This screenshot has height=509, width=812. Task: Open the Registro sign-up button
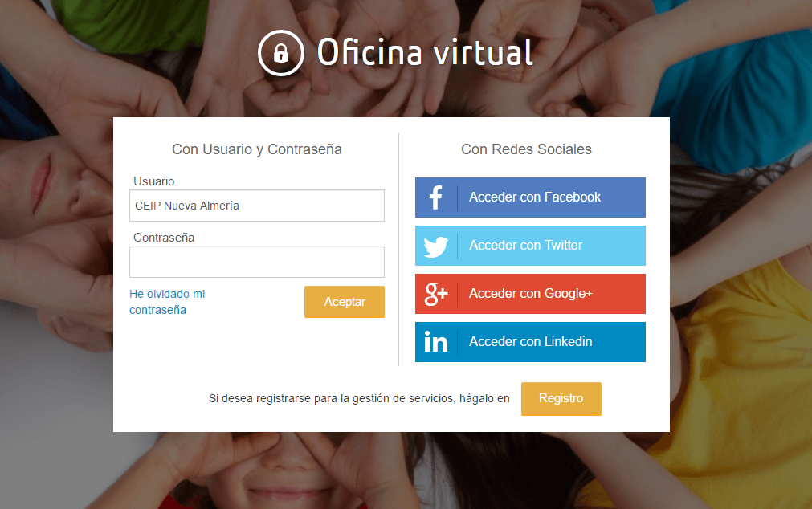pyautogui.click(x=561, y=399)
